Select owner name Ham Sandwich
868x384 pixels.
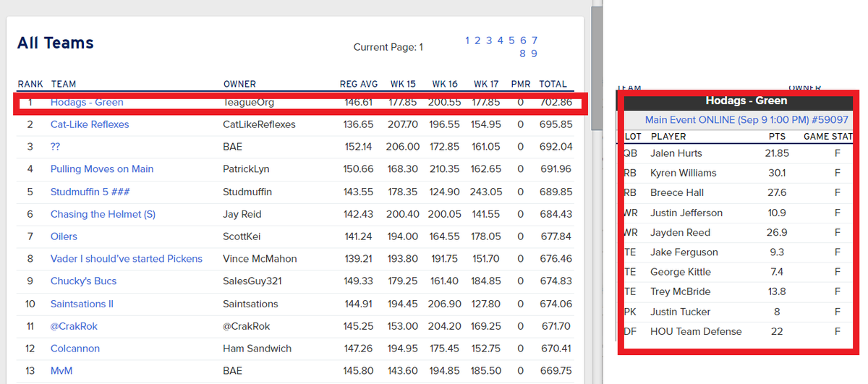(x=258, y=349)
